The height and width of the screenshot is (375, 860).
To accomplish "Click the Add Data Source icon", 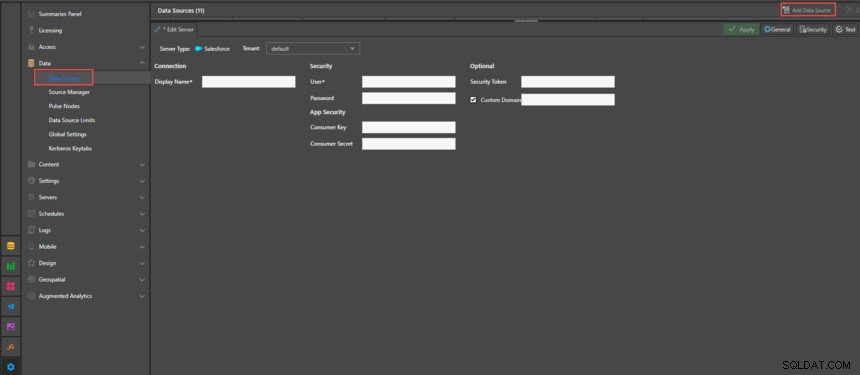I will [787, 10].
